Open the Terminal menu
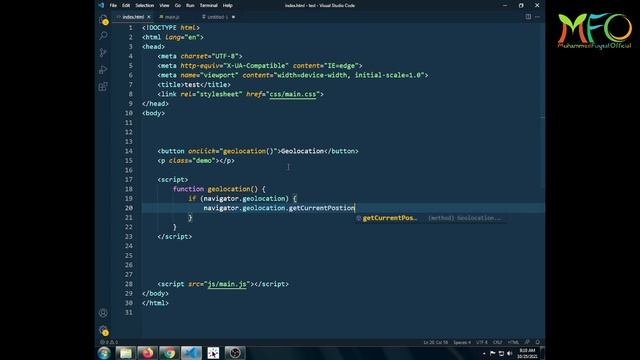640x360 pixels. 209,5
